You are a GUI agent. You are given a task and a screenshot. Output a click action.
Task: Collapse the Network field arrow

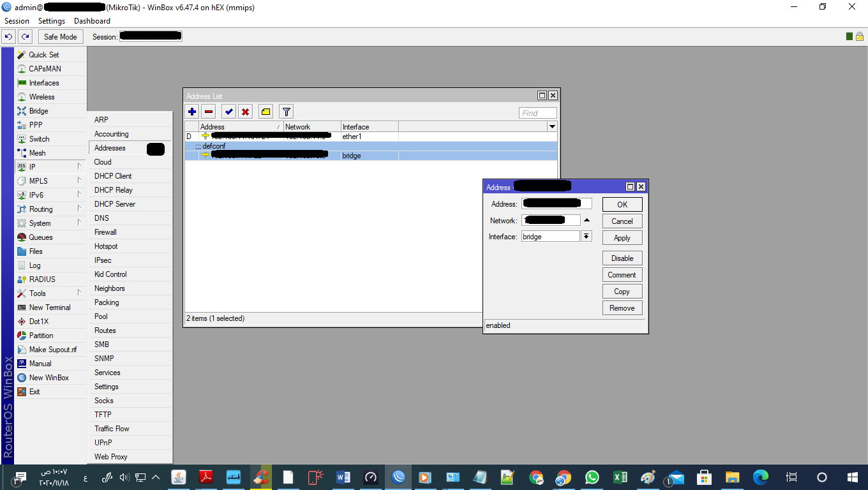[x=587, y=220]
